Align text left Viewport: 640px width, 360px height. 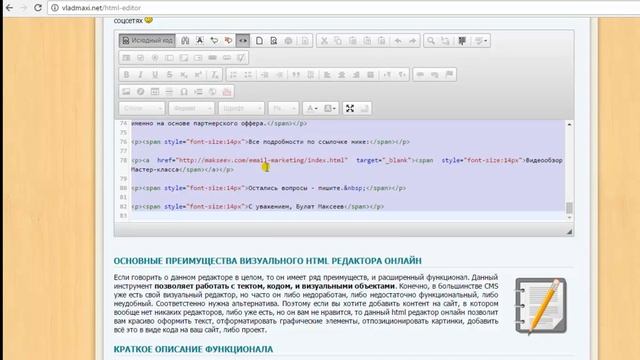point(327,75)
